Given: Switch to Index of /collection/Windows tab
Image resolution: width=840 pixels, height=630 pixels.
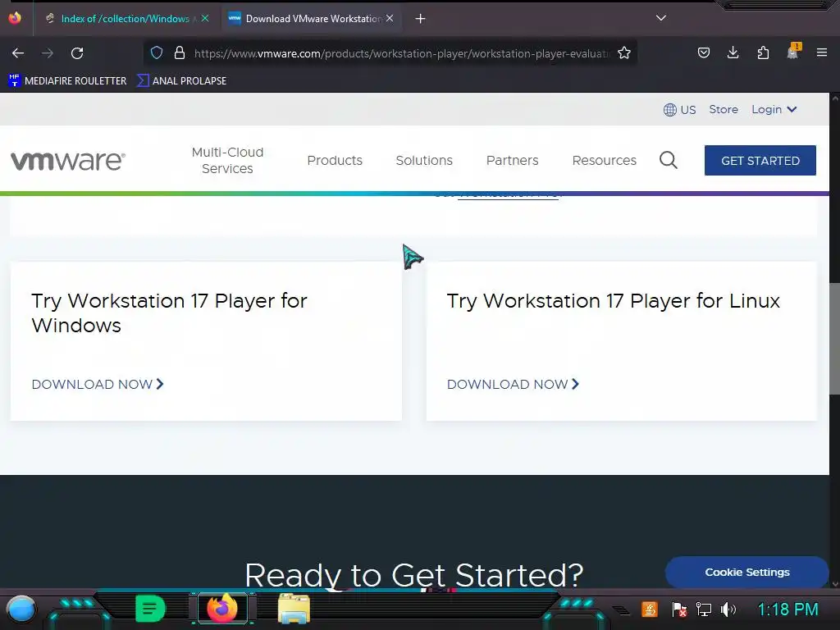Looking at the screenshot, I should (126, 19).
